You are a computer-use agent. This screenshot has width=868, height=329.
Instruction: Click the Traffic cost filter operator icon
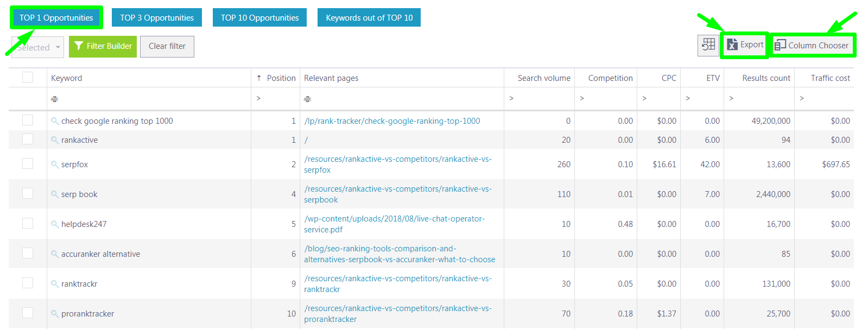(x=802, y=98)
